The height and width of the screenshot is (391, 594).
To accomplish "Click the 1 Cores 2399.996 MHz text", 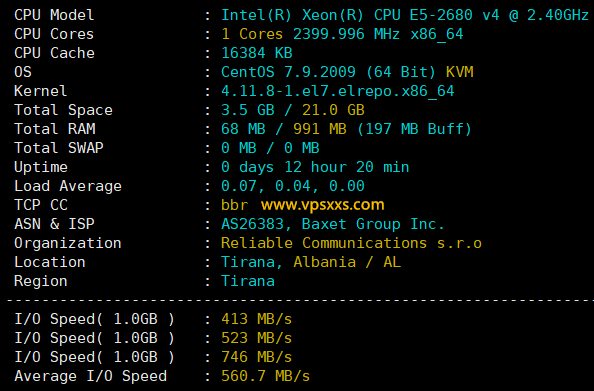I will (x=310, y=34).
